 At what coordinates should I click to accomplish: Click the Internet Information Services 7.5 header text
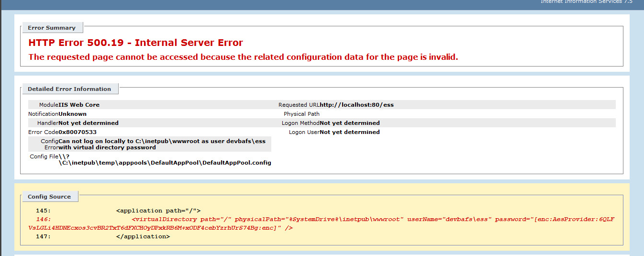coord(586,2)
